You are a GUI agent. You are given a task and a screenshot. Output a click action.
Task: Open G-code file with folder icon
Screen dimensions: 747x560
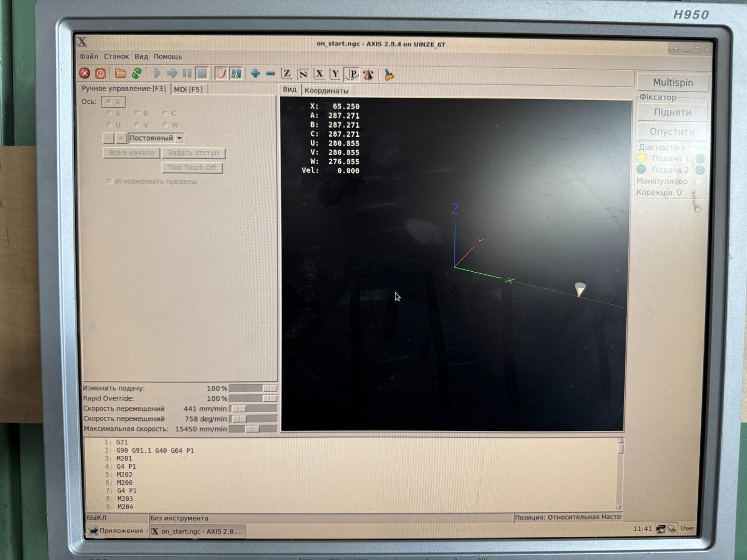(120, 74)
